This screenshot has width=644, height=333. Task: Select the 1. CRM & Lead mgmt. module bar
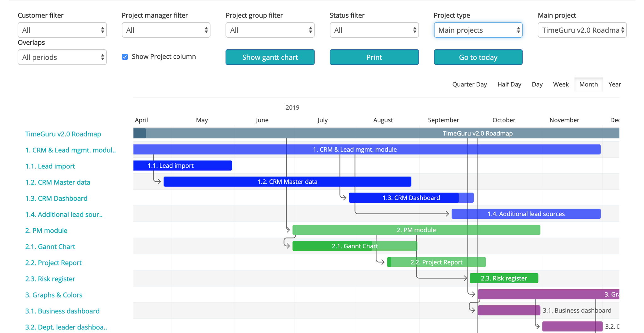(367, 150)
